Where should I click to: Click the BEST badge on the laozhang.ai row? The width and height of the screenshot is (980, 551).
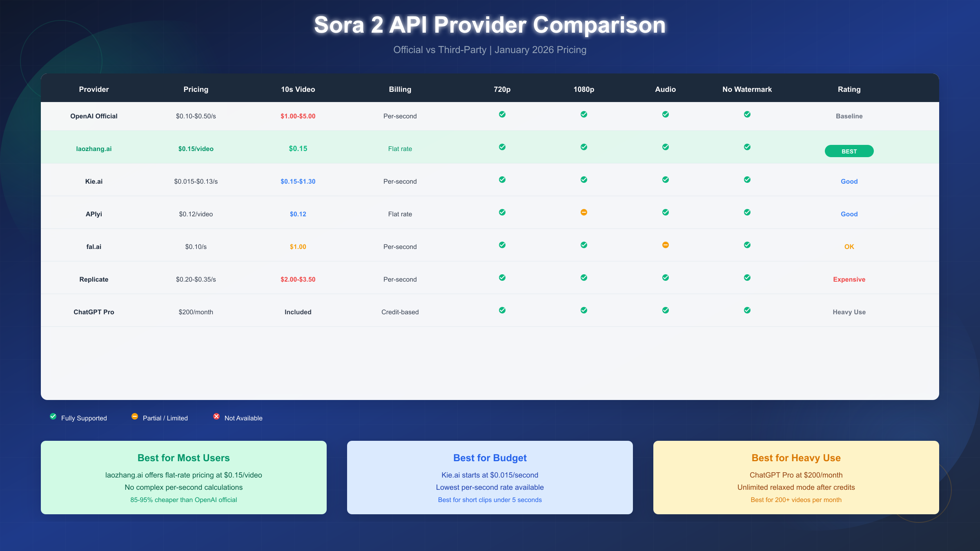point(849,151)
